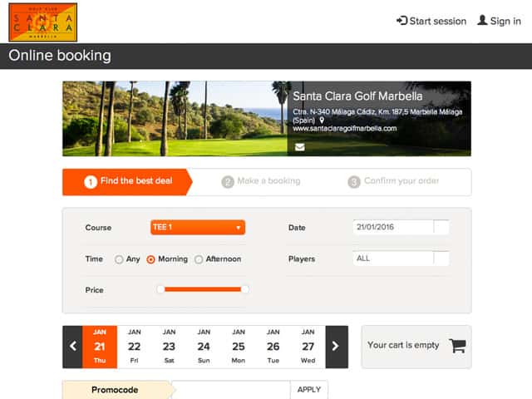Image resolution: width=532 pixels, height=399 pixels.
Task: Open the Players ALL dropdown
Action: coord(401,259)
